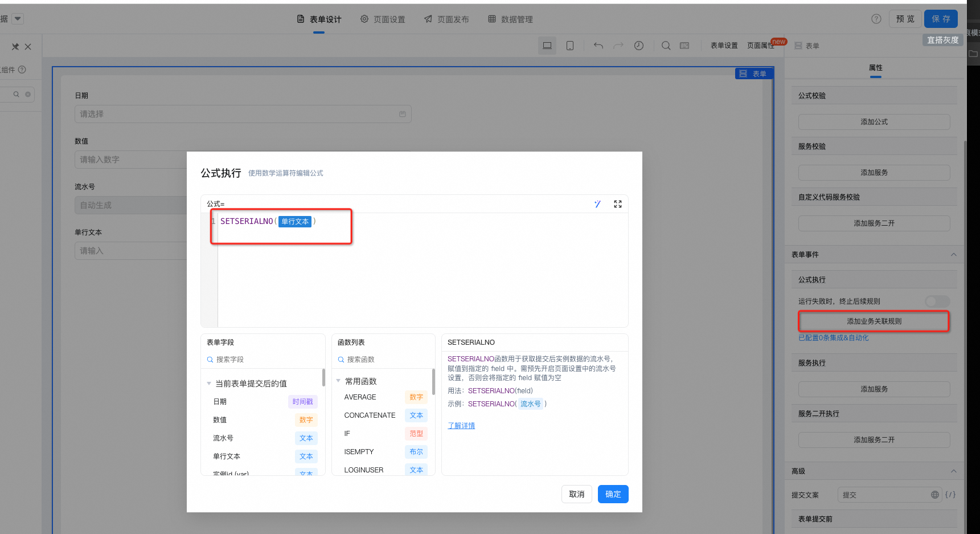Screen dimensions: 980x534
Task: Click 添加服务二开 under 自定义代码服务校验
Action: [x=874, y=223]
